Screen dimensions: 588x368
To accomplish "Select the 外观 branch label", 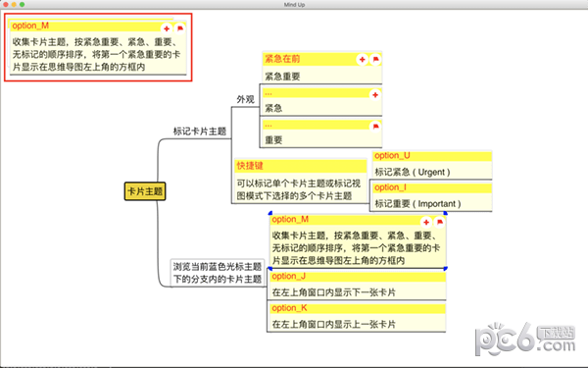I will pyautogui.click(x=245, y=99).
